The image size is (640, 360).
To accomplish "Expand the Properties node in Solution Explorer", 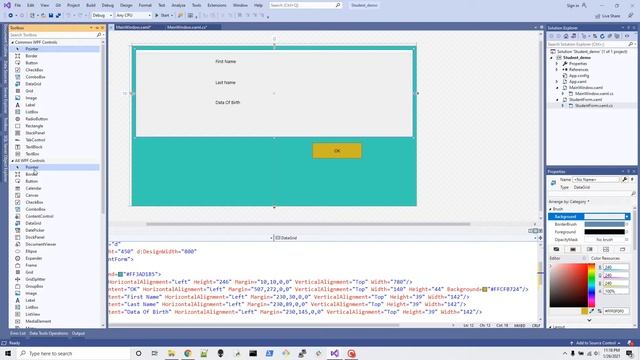I will [557, 64].
